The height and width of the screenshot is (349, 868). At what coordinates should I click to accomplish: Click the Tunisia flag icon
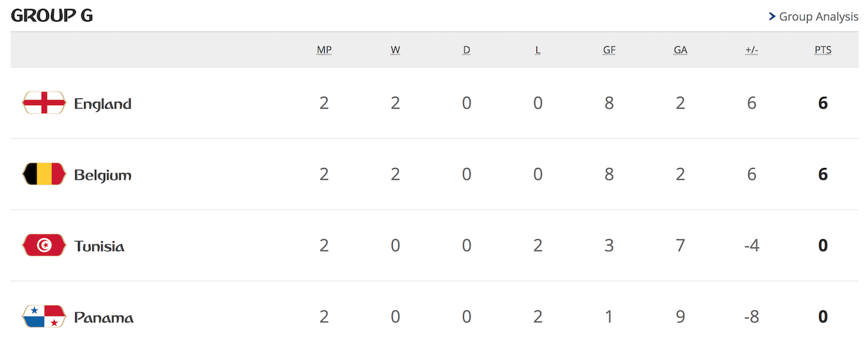pyautogui.click(x=44, y=245)
